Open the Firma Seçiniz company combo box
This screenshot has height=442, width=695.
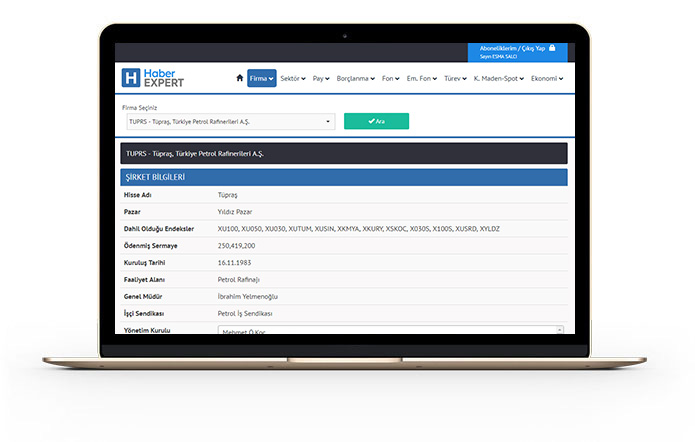coord(230,121)
